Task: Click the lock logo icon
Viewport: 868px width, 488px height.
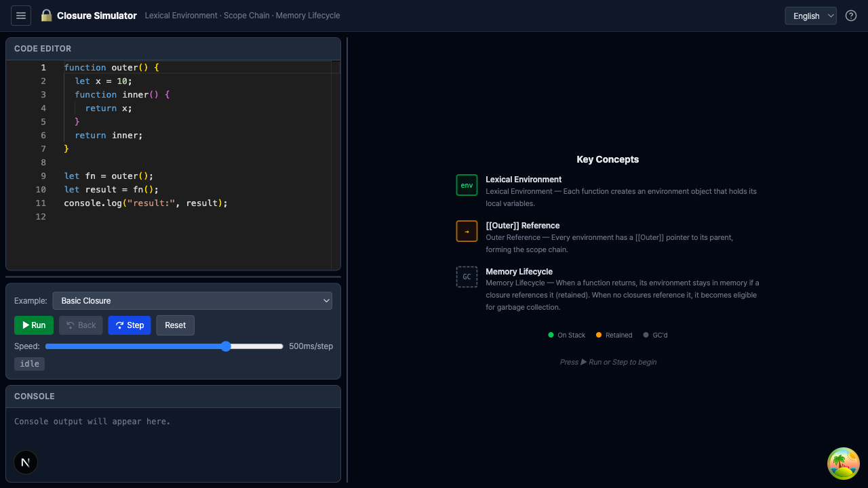Action: 46,16
